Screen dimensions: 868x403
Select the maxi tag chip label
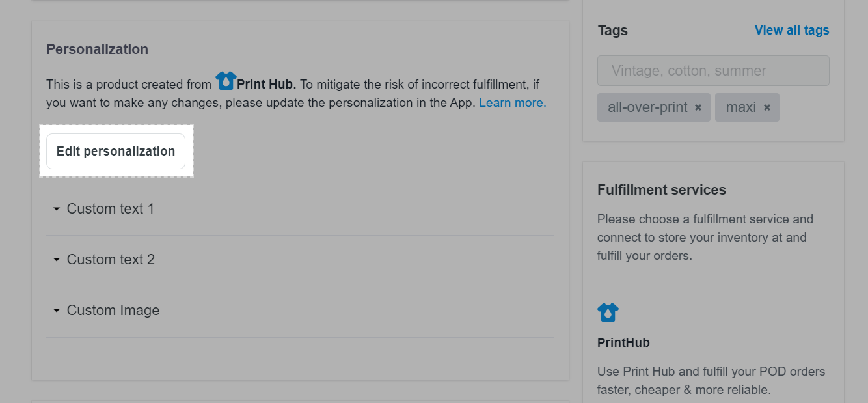coord(740,107)
